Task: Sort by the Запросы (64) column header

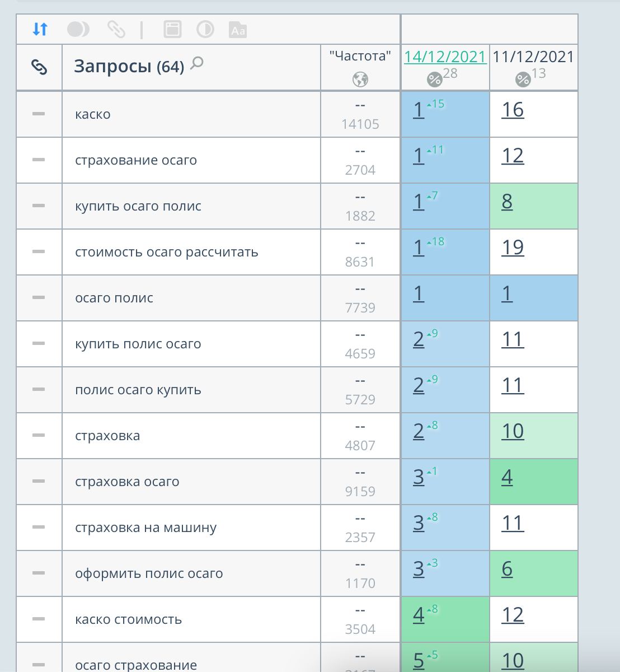Action: tap(129, 67)
